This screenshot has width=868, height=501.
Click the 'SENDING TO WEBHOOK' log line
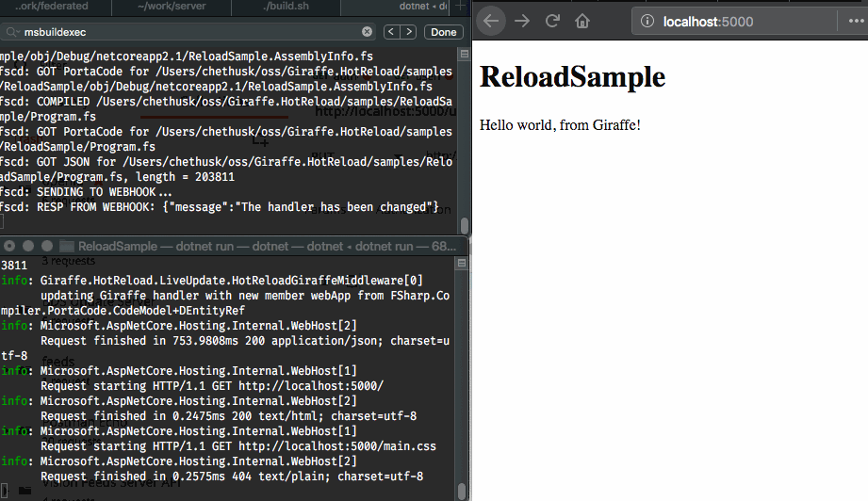[86, 192]
